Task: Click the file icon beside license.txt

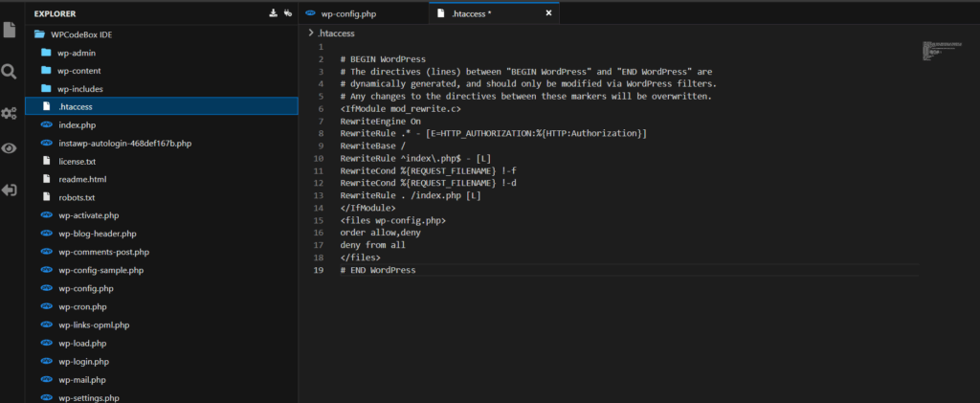Action: [46, 161]
